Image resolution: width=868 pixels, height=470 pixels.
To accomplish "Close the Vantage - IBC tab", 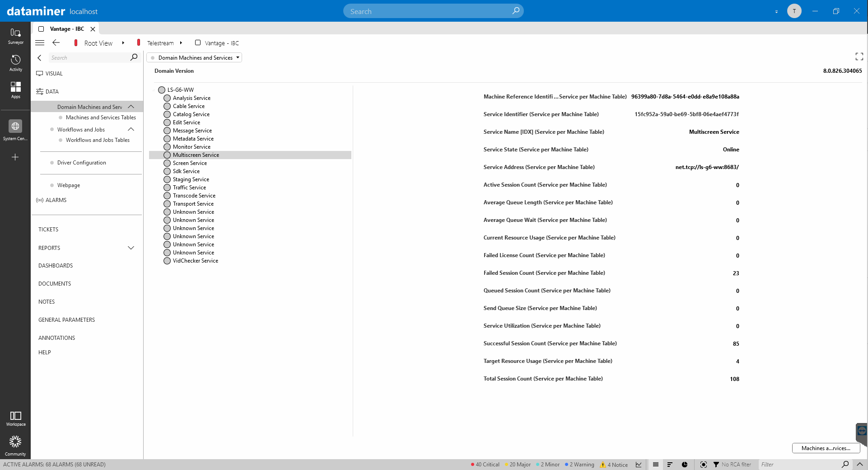I will (93, 29).
